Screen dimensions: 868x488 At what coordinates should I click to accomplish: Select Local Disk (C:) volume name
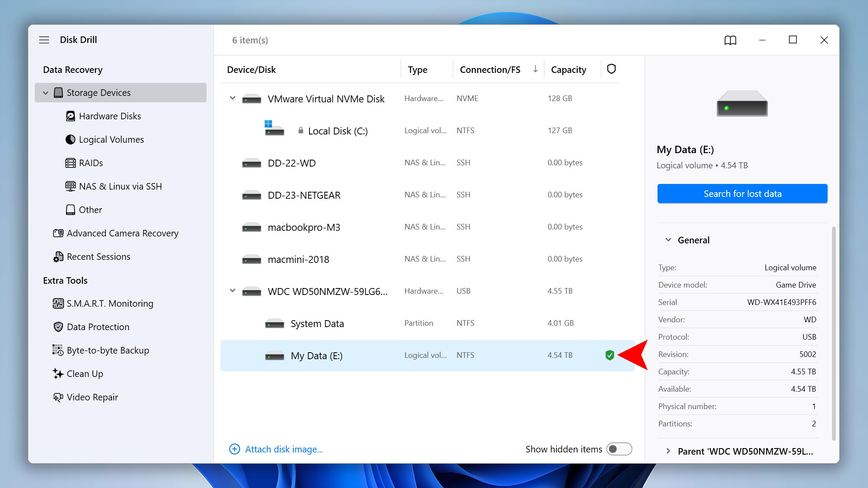pos(338,131)
